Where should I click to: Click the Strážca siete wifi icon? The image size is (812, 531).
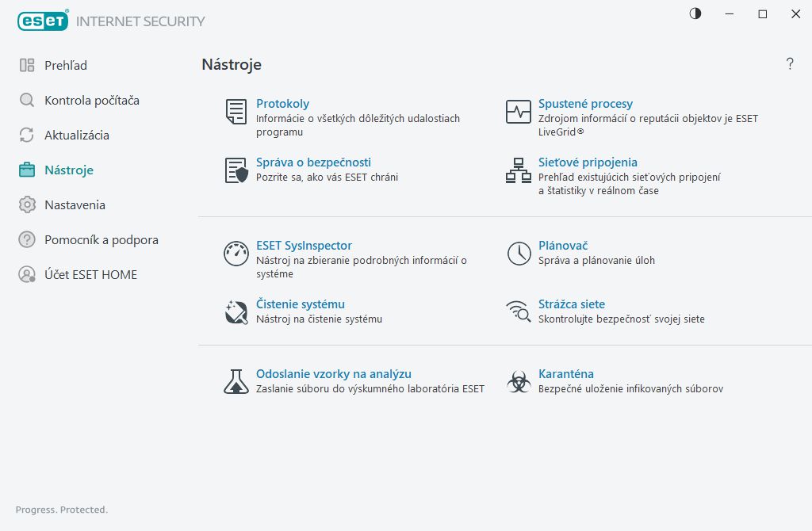[x=519, y=312]
